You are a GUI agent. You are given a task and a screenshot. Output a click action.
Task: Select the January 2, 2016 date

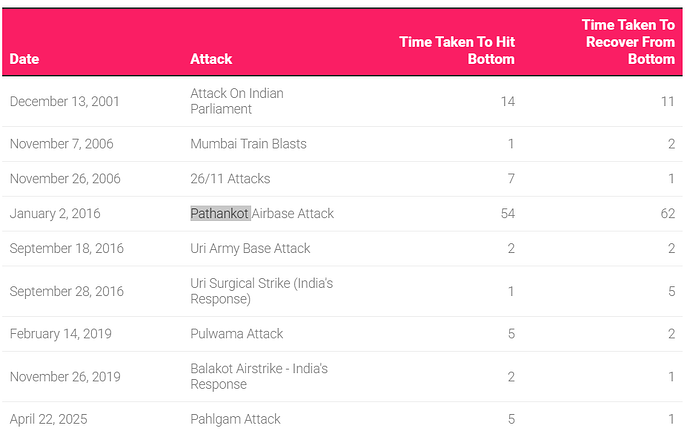55,213
